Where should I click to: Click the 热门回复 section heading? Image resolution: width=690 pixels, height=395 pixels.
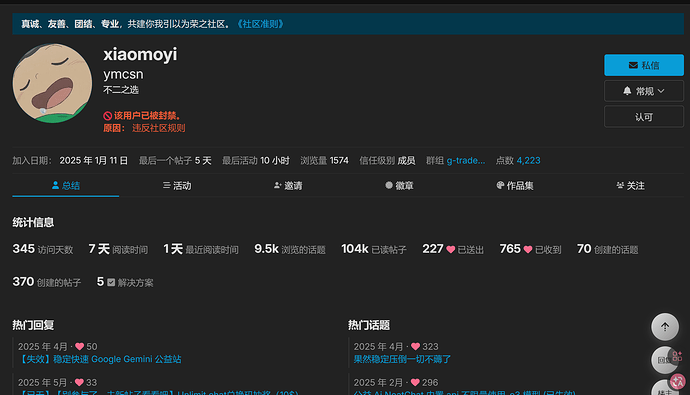[33, 325]
